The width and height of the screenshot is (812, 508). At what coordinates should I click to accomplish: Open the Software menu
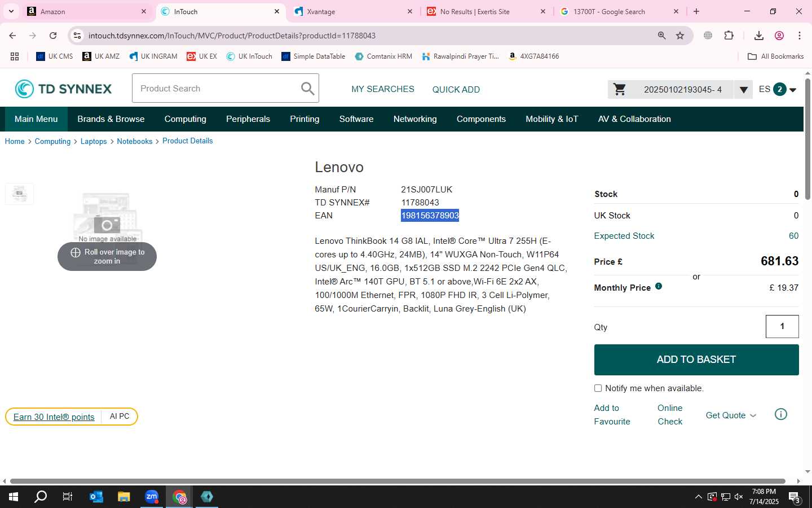pyautogui.click(x=356, y=119)
